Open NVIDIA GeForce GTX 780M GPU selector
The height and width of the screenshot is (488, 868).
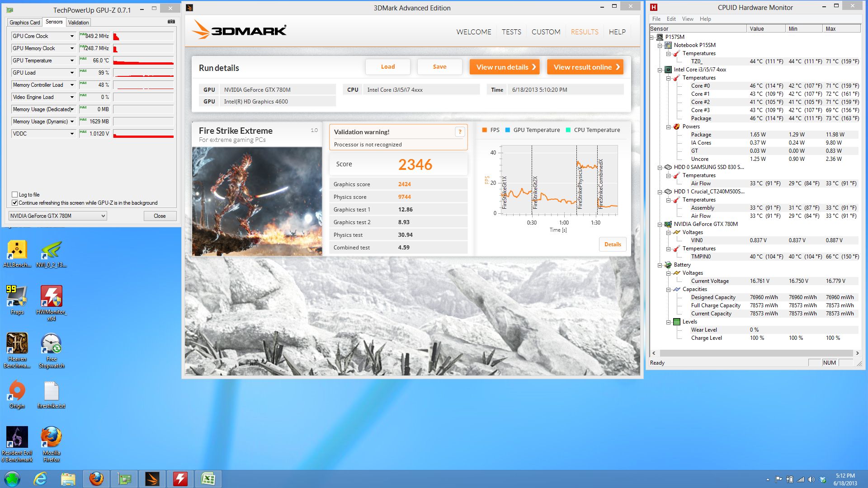(57, 216)
